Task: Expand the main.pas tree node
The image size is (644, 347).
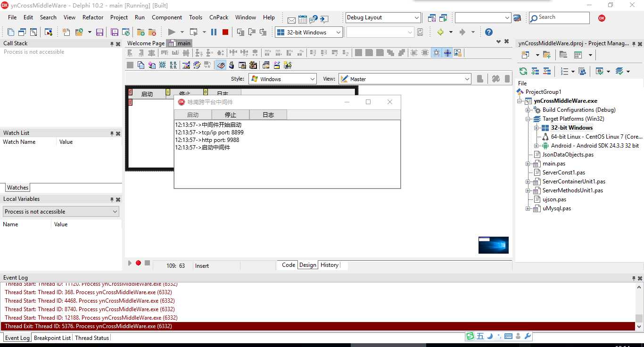Action: (x=528, y=164)
